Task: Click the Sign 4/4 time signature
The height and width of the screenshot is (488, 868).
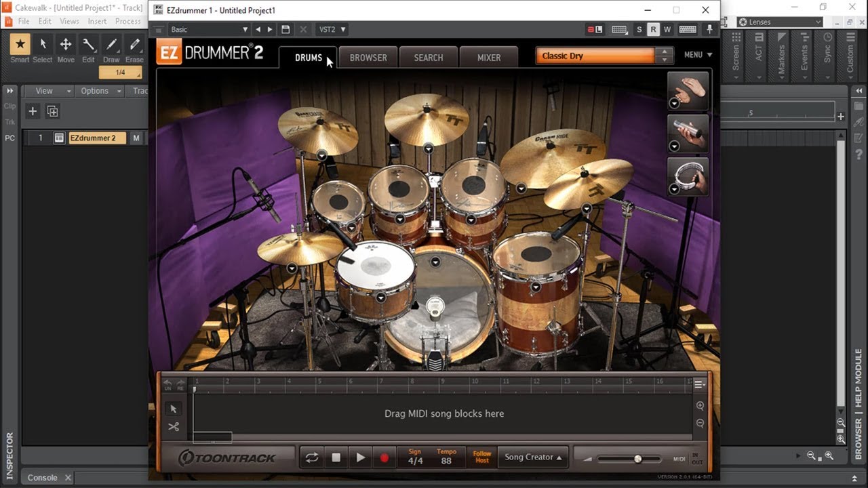Action: (x=415, y=457)
